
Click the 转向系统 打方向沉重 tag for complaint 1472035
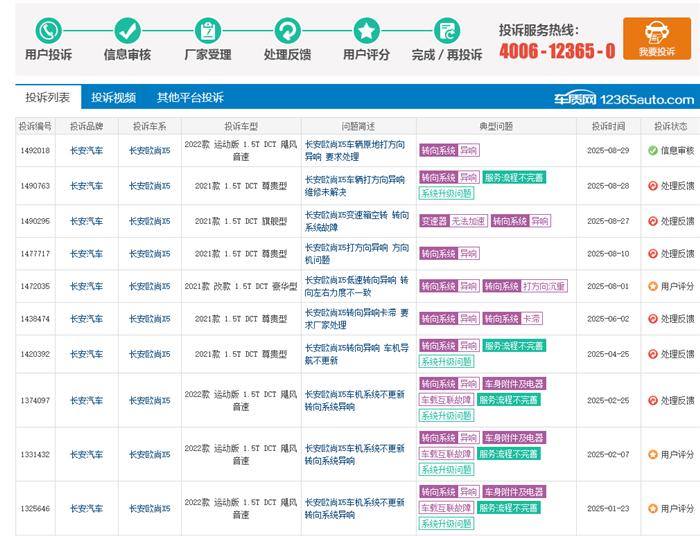pyautogui.click(x=525, y=286)
